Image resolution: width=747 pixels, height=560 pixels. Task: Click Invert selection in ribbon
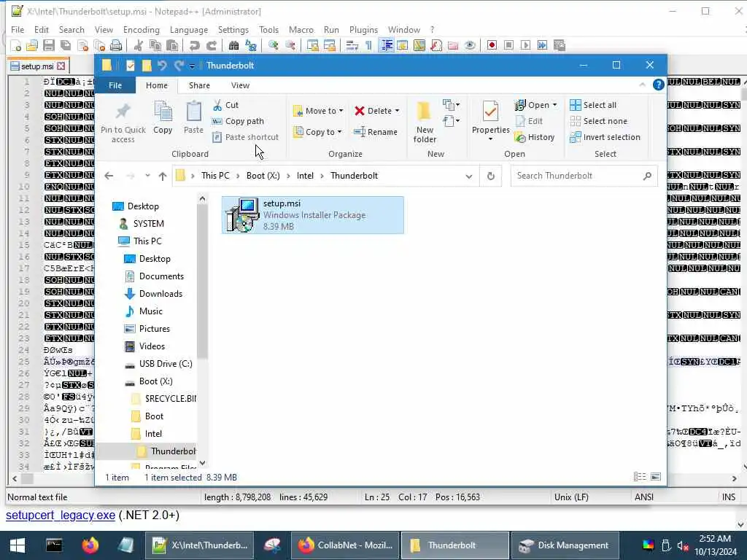[605, 137]
